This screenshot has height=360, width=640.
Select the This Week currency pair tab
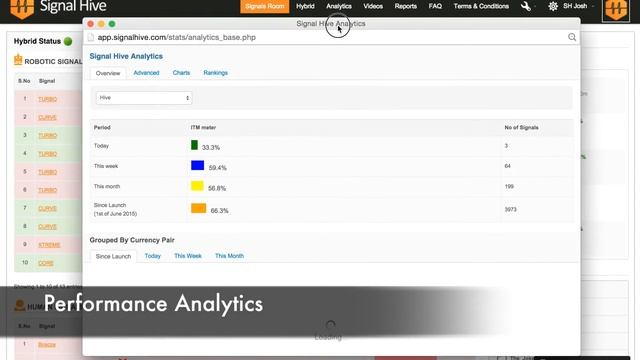point(188,256)
